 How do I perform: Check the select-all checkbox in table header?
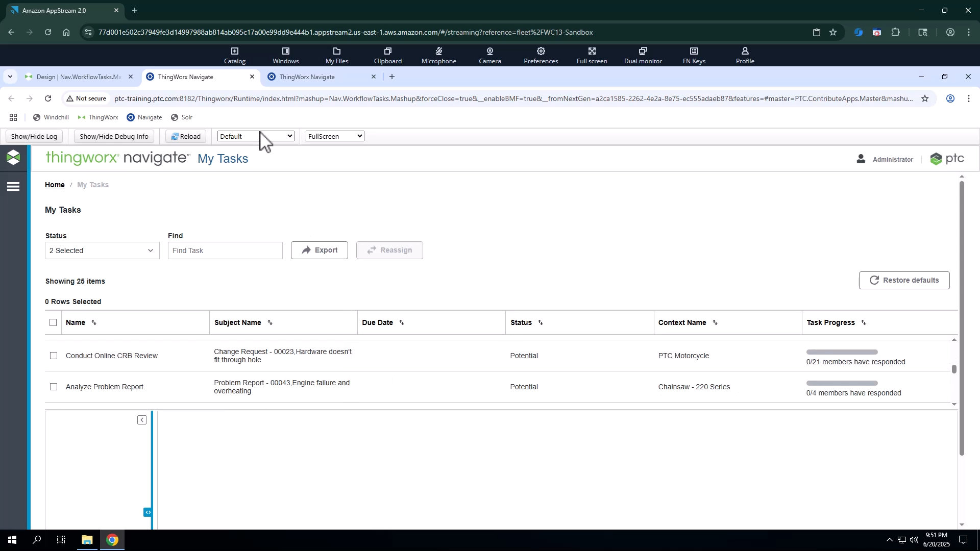pos(53,322)
